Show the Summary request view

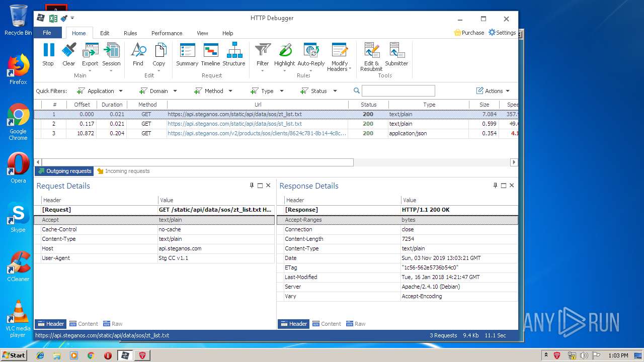click(x=187, y=54)
